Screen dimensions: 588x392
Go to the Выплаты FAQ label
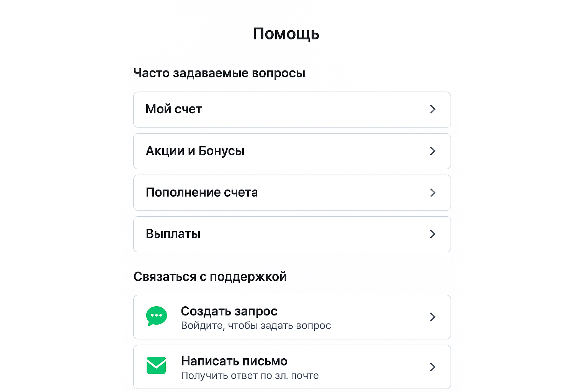pyautogui.click(x=173, y=234)
